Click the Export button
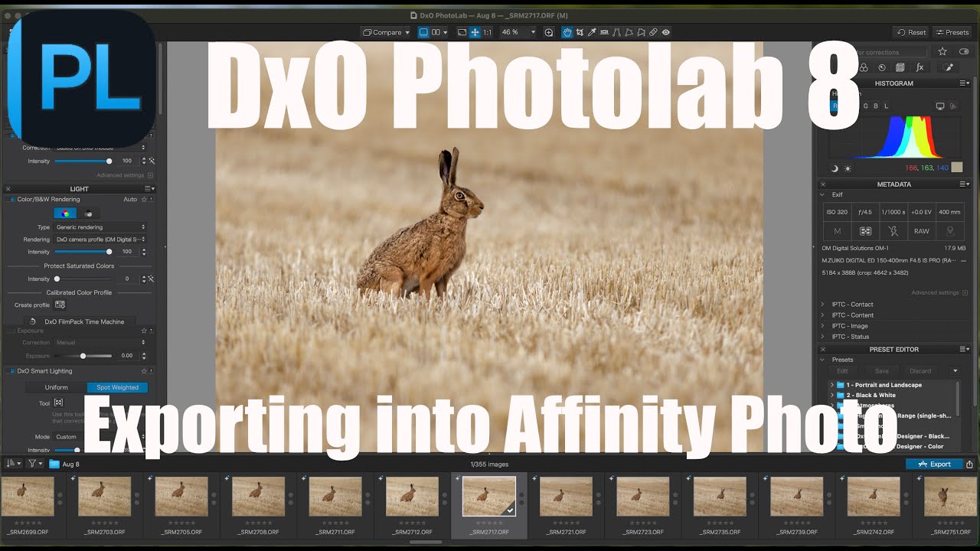Viewport: 980px width, 551px height. point(934,464)
